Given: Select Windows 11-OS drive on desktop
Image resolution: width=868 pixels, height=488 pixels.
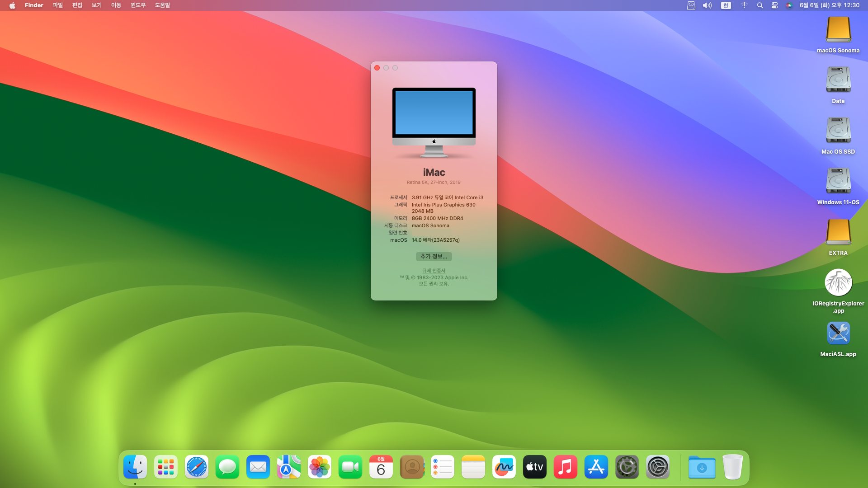Looking at the screenshot, I should (839, 181).
